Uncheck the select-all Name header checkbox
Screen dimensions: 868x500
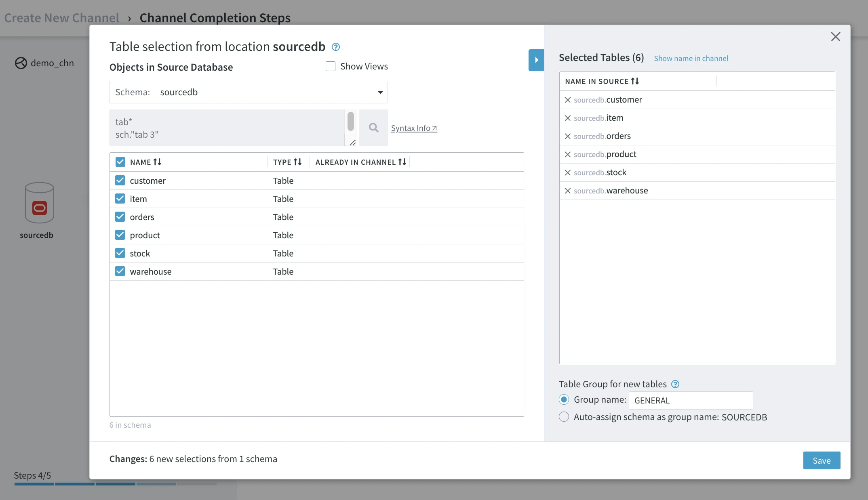[x=120, y=162]
